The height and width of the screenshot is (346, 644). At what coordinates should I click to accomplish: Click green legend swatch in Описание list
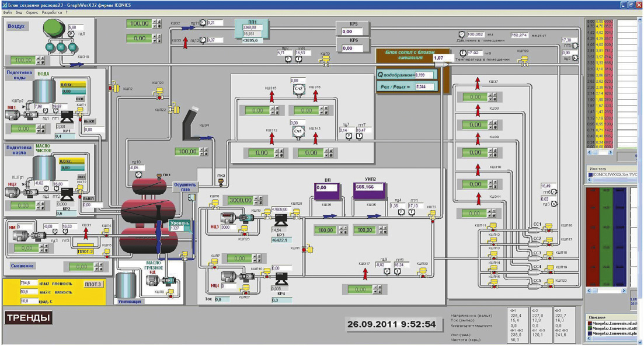[590, 328]
